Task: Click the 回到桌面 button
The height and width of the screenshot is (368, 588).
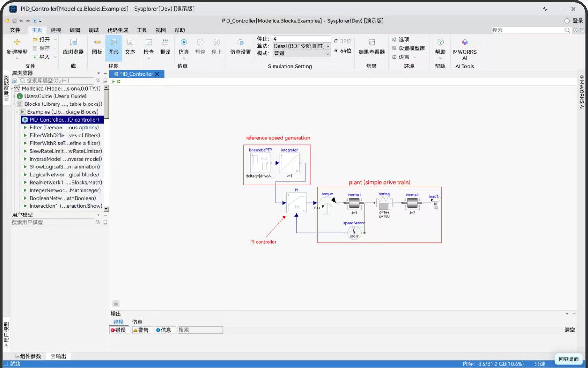Action: point(569,359)
